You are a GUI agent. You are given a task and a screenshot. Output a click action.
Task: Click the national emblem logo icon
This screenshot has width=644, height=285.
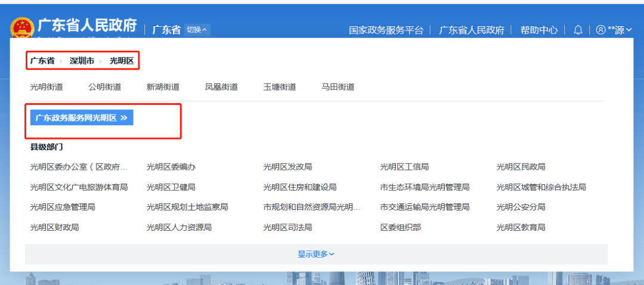tap(23, 28)
